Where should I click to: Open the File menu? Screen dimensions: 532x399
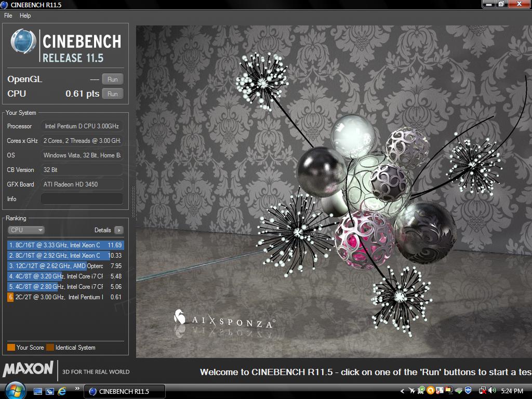pos(8,16)
